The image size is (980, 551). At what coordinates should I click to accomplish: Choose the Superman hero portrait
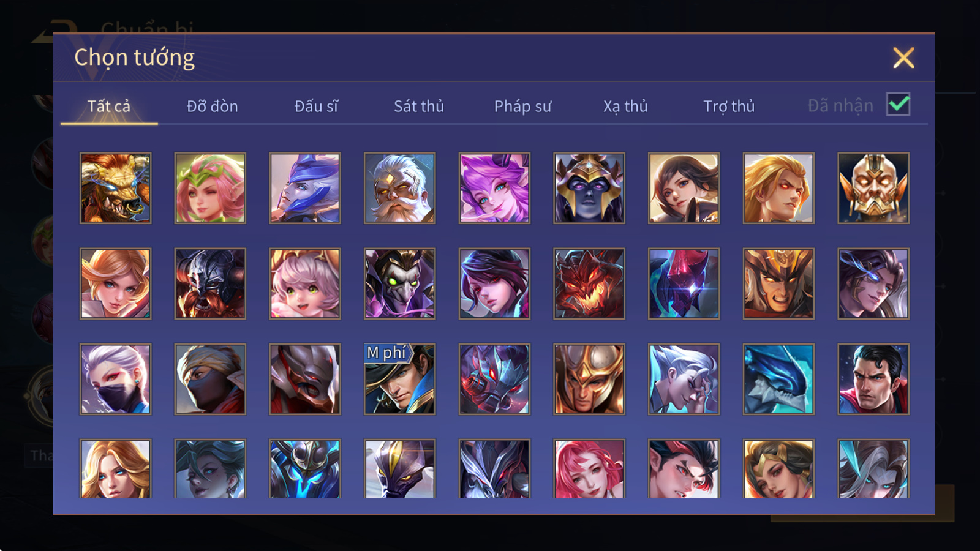coord(873,379)
